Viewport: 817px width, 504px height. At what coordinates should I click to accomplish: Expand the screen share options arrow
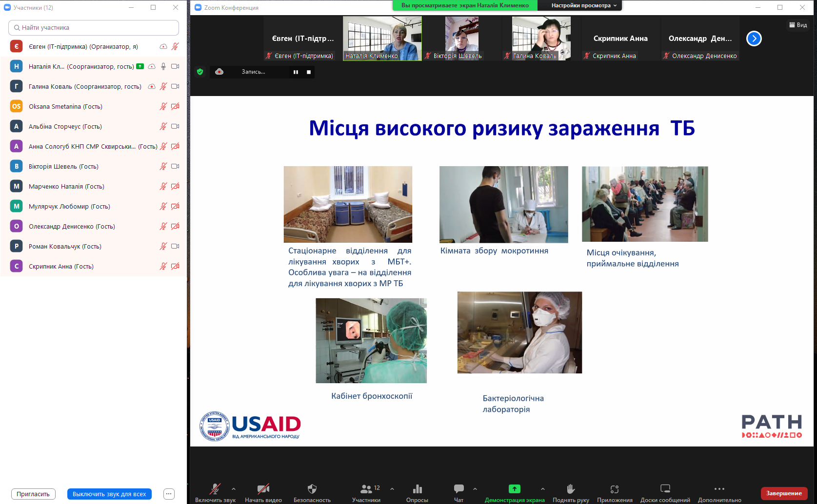[x=543, y=488]
